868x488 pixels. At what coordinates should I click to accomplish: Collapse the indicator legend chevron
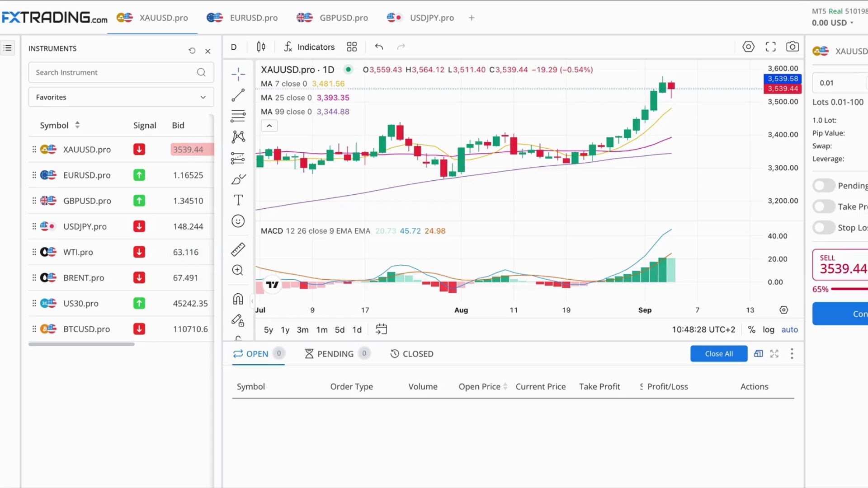click(x=269, y=126)
